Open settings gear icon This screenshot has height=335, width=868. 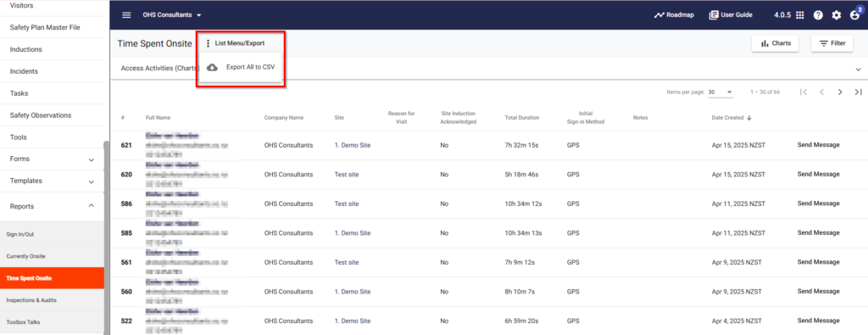pos(837,15)
